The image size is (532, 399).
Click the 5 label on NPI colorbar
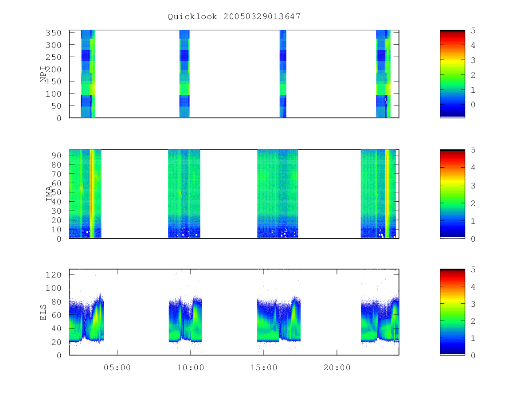pyautogui.click(x=473, y=30)
